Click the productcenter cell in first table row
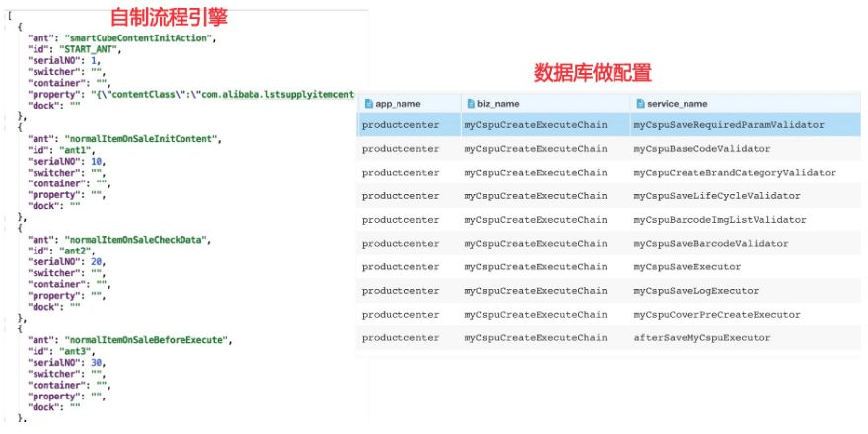Screen dimensions: 868x434 (x=400, y=125)
